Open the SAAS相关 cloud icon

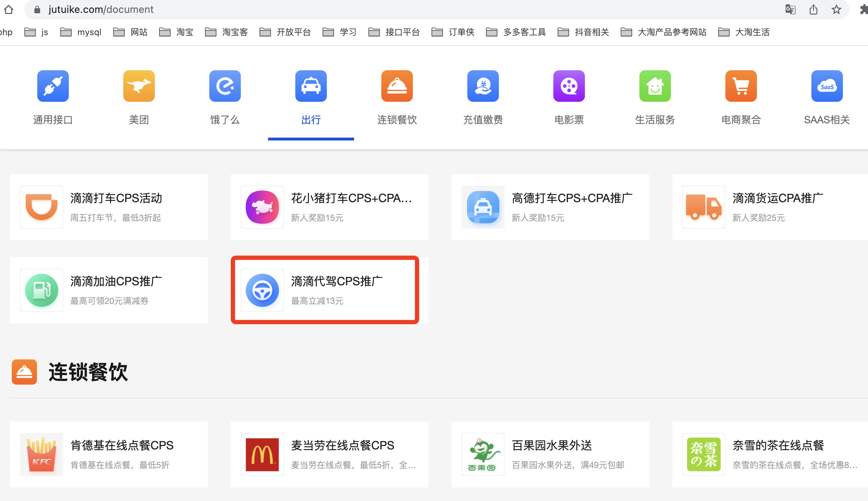(x=827, y=86)
